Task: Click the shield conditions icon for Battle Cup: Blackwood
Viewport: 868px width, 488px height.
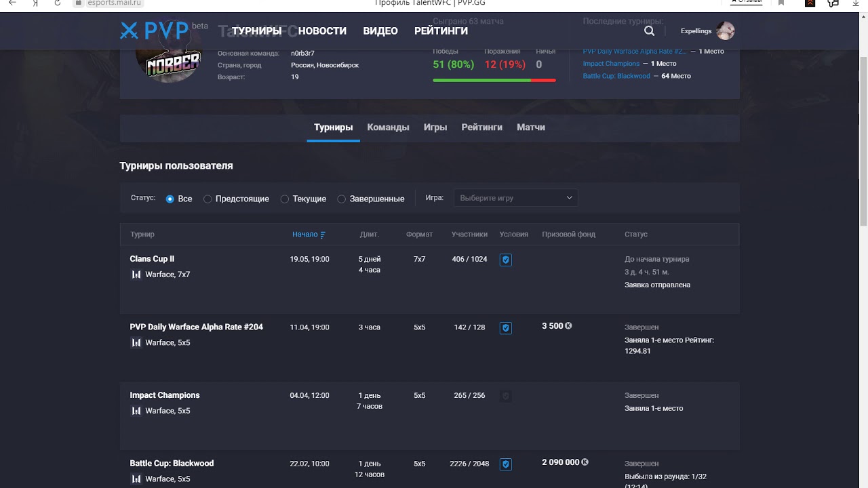Action: 505,464
